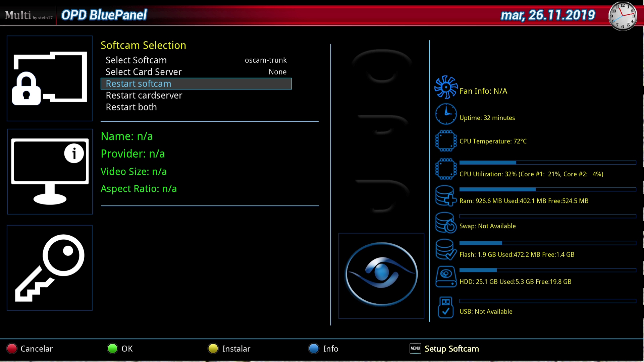Click the Flash storage database icon

click(x=446, y=250)
